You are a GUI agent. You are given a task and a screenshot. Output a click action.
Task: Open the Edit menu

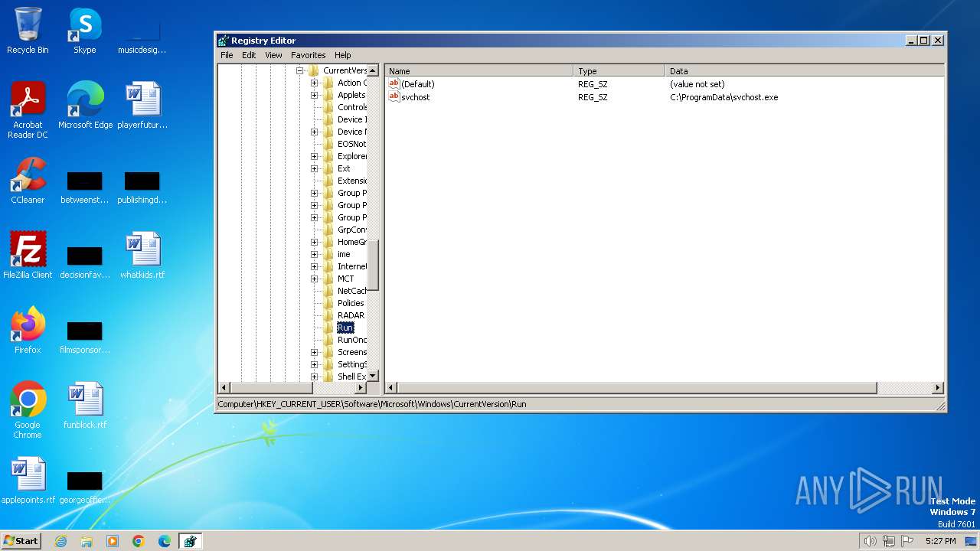coord(249,55)
